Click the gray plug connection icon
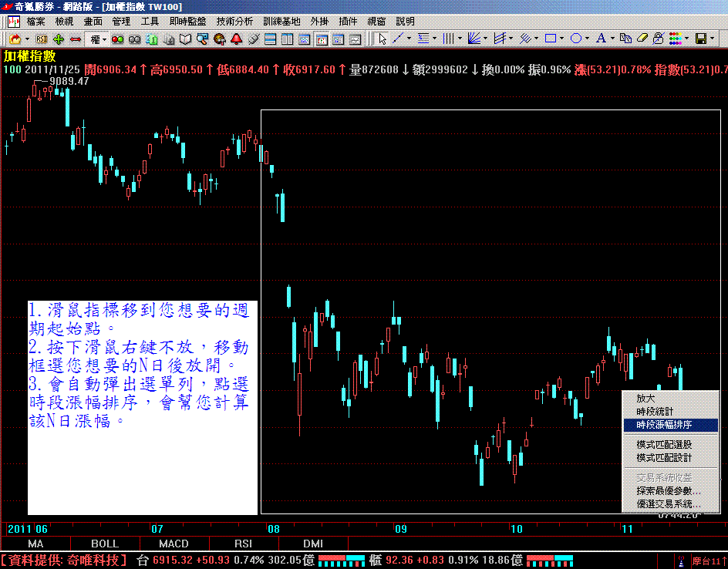Screen dimensions: 728x569 click(254, 39)
